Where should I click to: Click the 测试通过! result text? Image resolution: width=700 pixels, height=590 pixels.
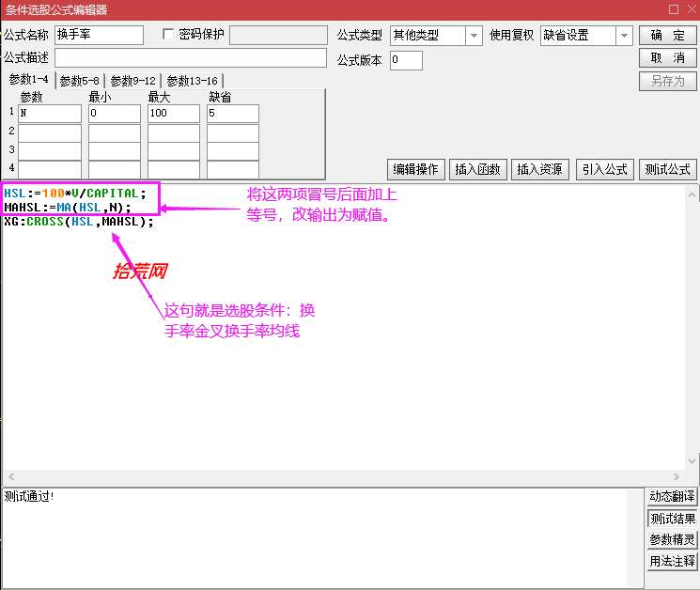[29, 496]
